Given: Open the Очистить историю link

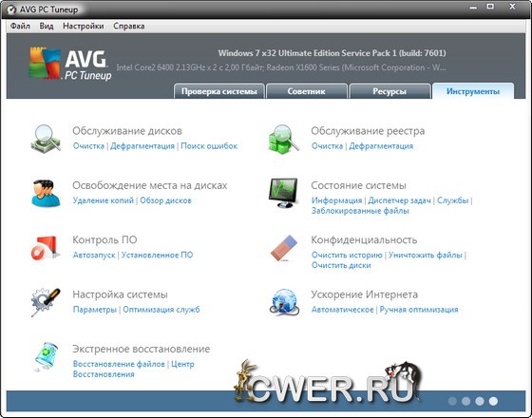Looking at the screenshot, I should 347,256.
